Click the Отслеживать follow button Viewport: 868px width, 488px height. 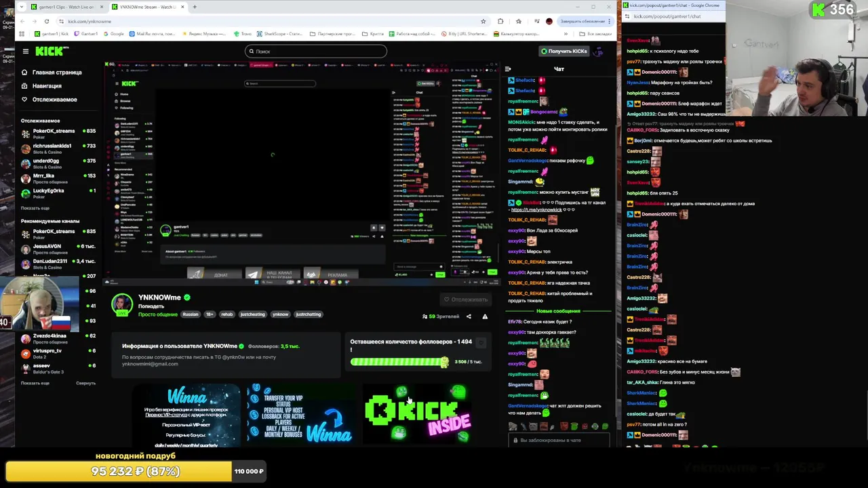tap(466, 299)
